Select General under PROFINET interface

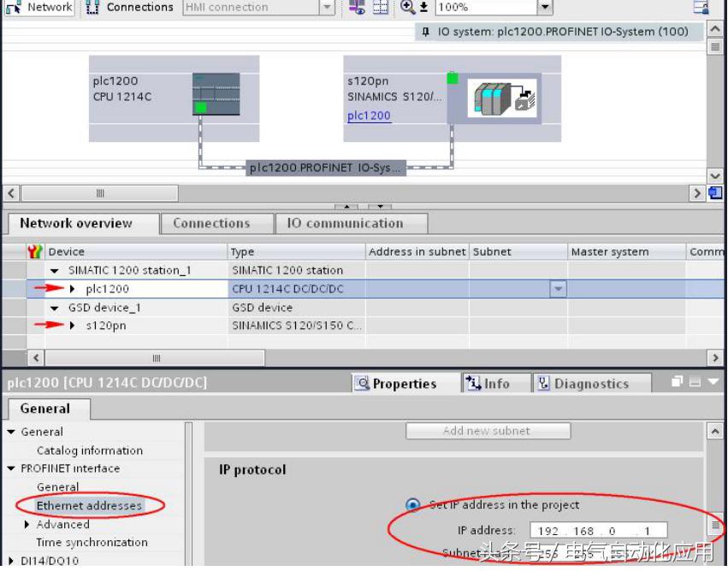tap(57, 487)
